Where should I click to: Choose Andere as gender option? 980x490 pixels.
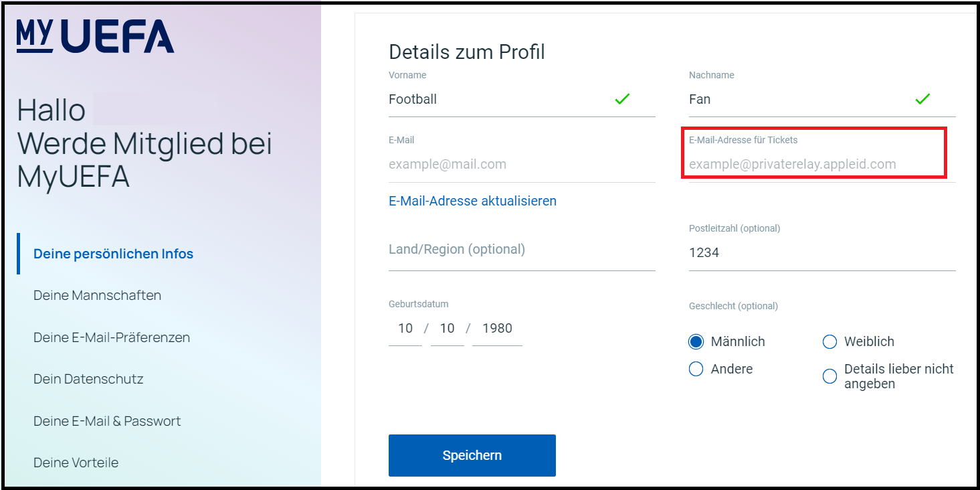696,369
